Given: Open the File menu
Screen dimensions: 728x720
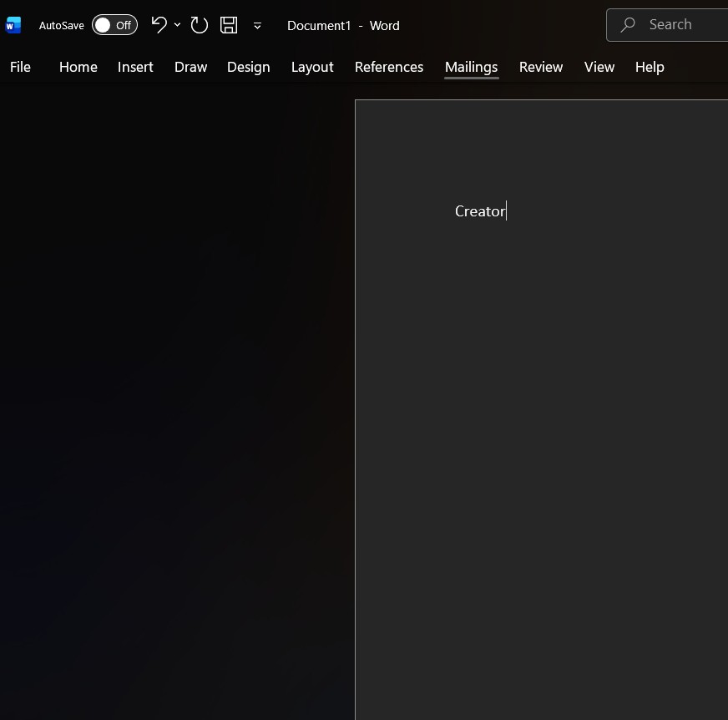Looking at the screenshot, I should [20, 67].
